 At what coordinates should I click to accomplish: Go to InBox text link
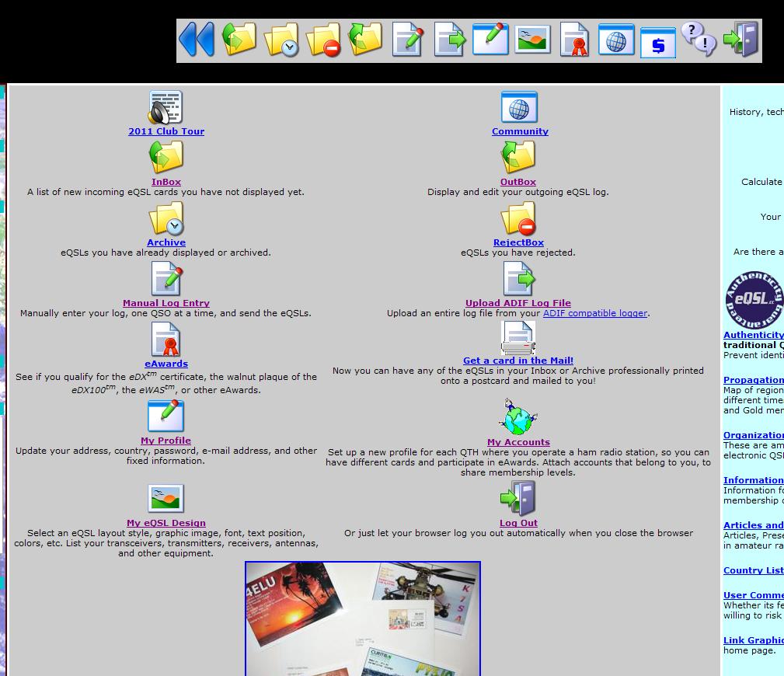click(166, 182)
